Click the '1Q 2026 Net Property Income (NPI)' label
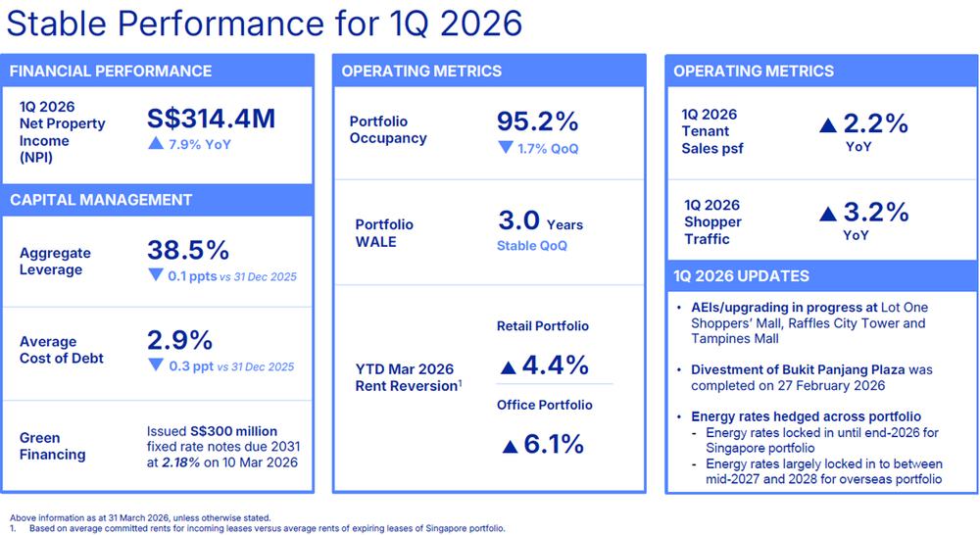 pos(63,132)
